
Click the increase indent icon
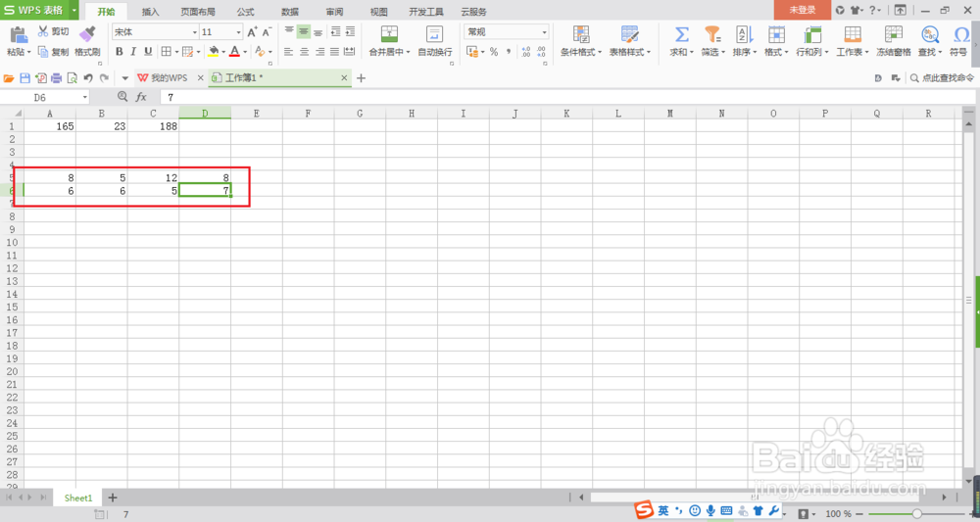[350, 32]
